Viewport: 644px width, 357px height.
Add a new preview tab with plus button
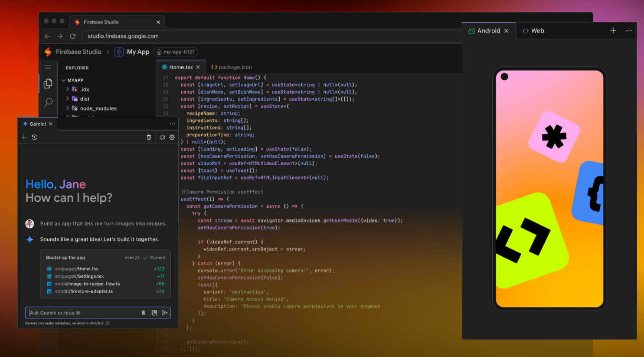tap(613, 30)
